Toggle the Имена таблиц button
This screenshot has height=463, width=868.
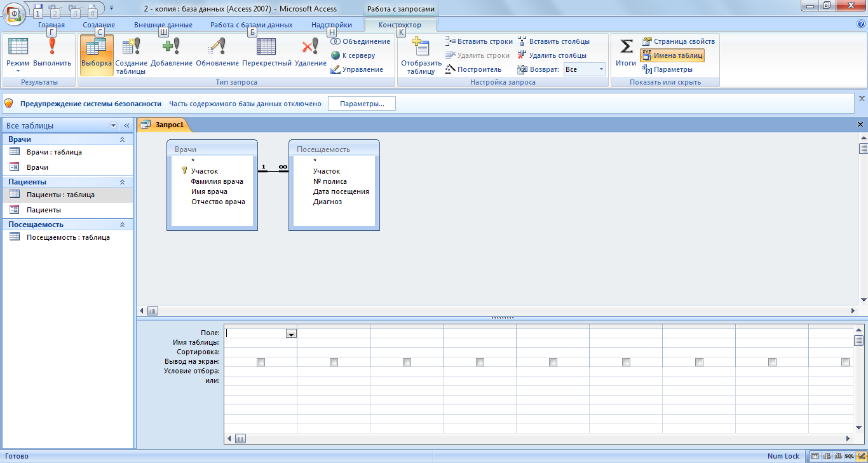click(x=672, y=55)
